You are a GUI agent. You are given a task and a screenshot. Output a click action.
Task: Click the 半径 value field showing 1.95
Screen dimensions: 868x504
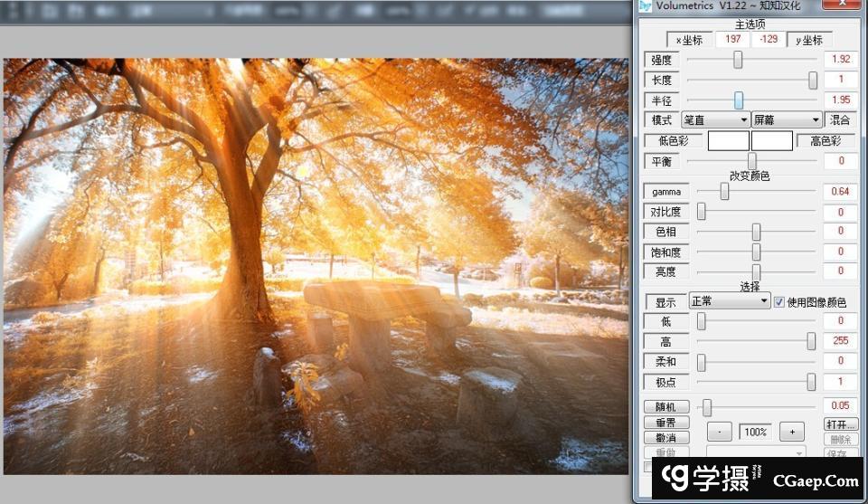pos(840,100)
